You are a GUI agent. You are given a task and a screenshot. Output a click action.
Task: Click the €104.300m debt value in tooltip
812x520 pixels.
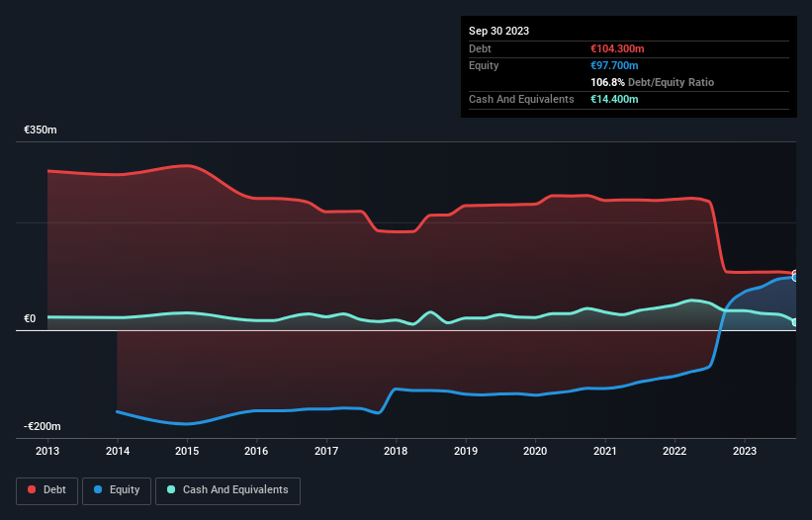point(617,48)
